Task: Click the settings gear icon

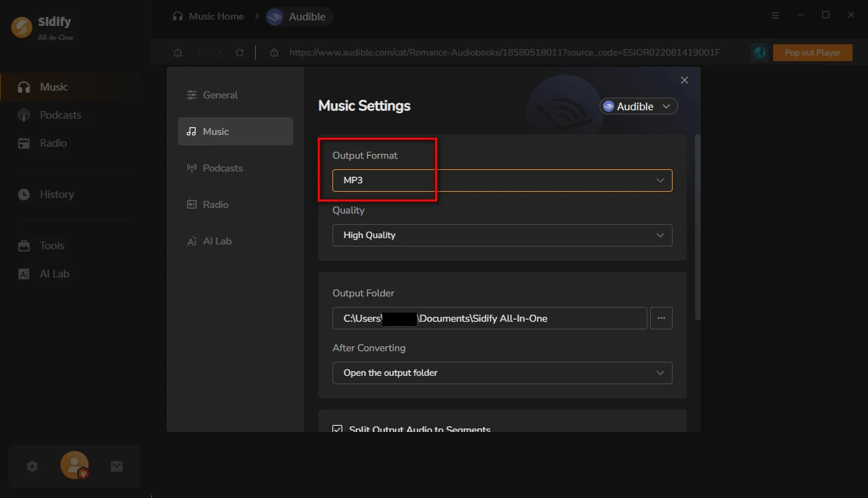Action: pyautogui.click(x=32, y=466)
